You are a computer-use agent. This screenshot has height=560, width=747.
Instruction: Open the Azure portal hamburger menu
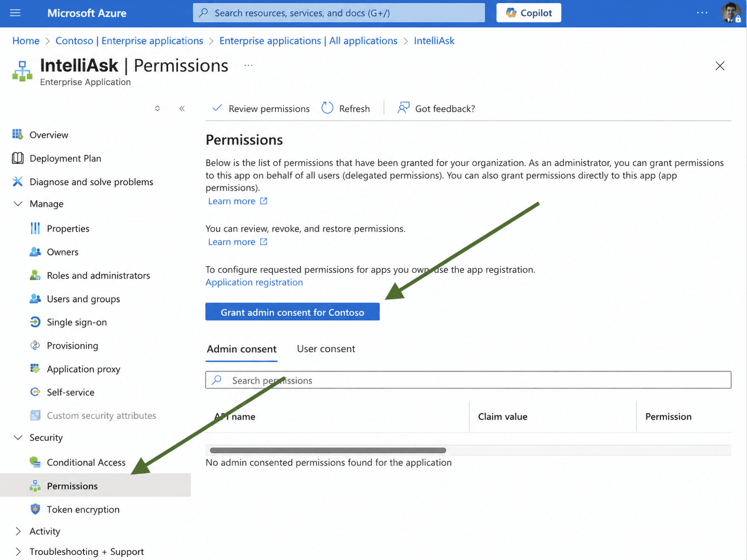click(15, 13)
